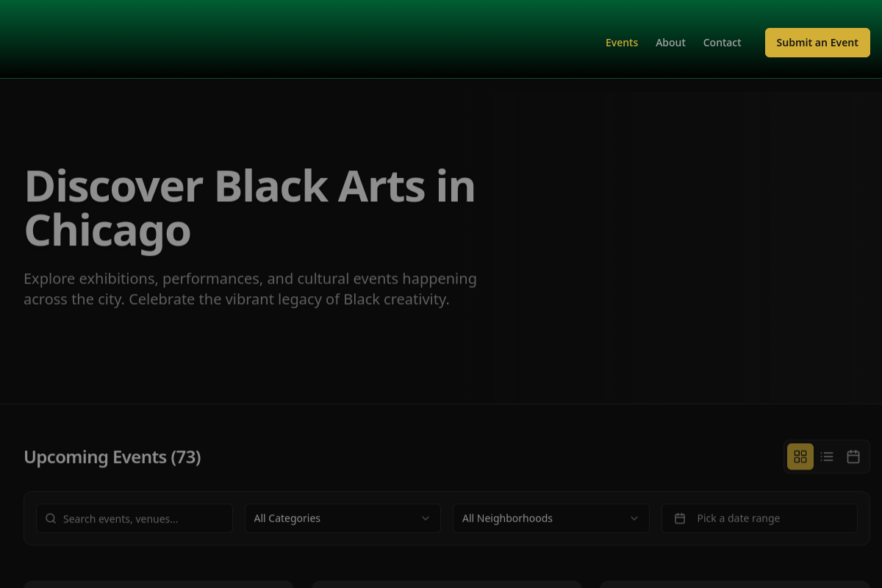Focus the Search events, venues field

(135, 518)
